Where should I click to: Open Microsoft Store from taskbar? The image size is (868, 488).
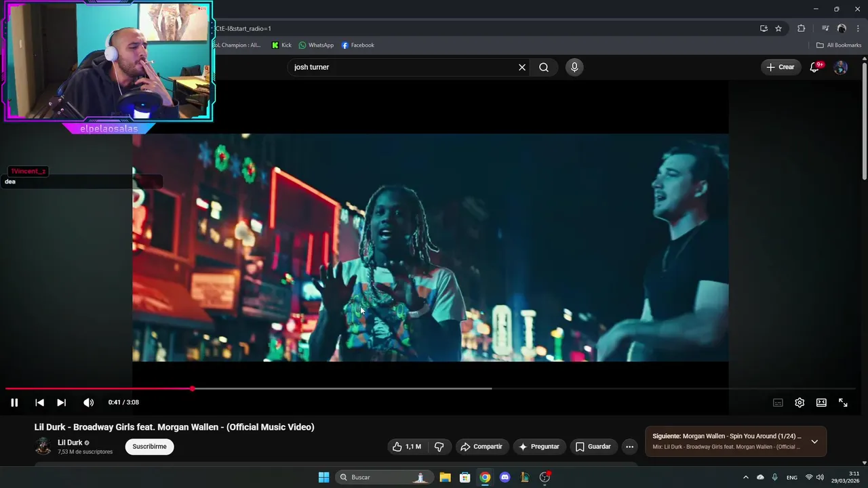click(465, 477)
